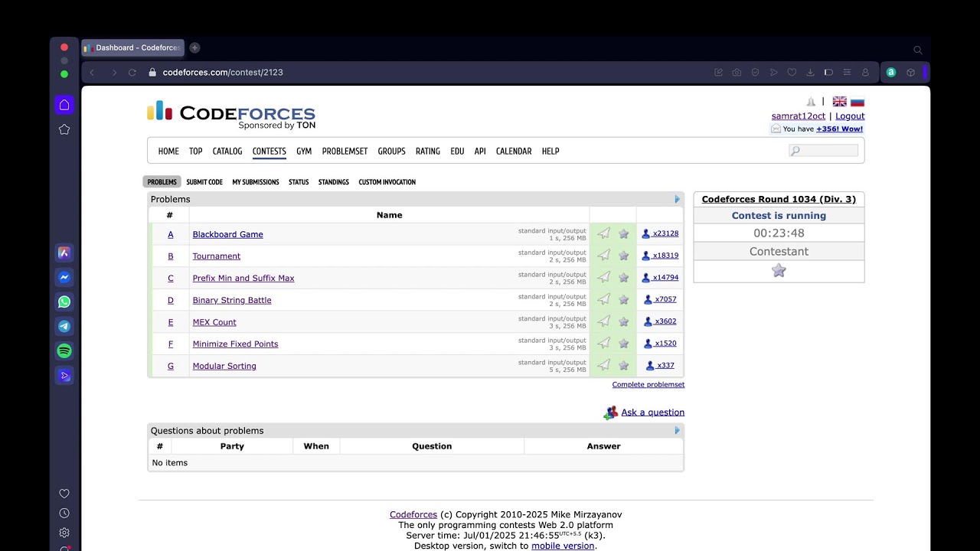Switch to STANDINGS tab
Image resolution: width=980 pixels, height=551 pixels.
334,182
